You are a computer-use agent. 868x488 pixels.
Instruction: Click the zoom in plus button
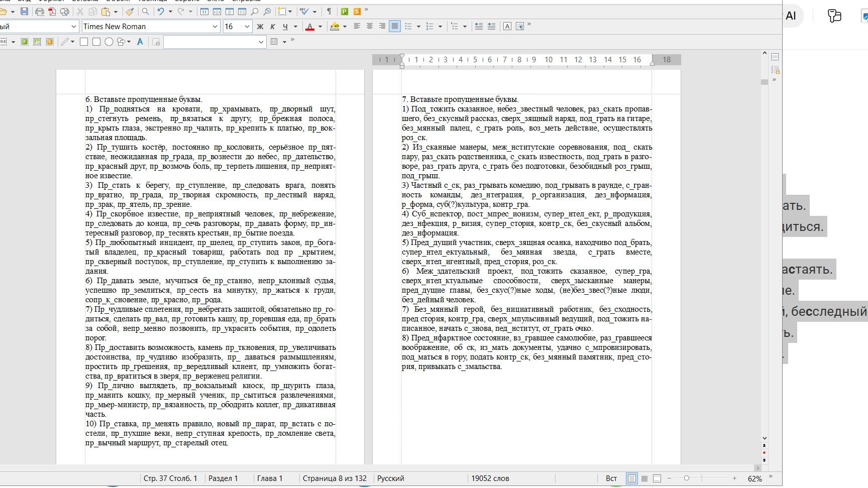tap(734, 478)
